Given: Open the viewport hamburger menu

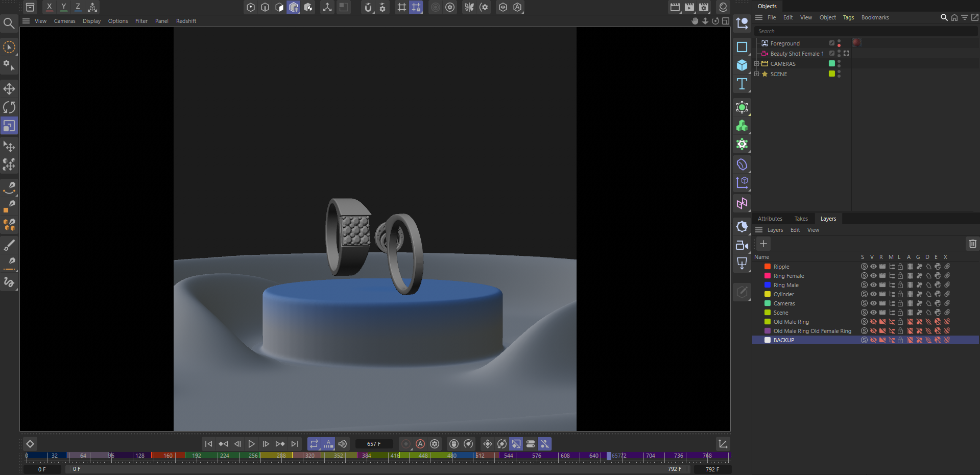Looking at the screenshot, I should pyautogui.click(x=26, y=21).
